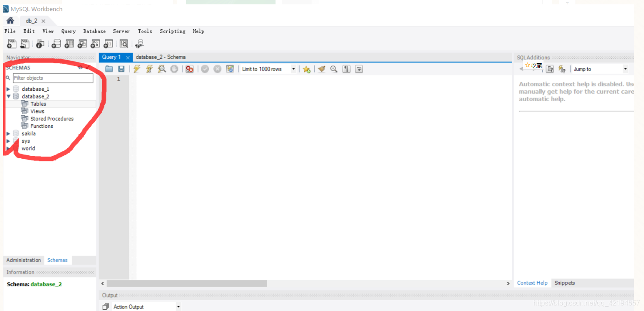
Task: Open the Tools menu
Action: (x=145, y=31)
